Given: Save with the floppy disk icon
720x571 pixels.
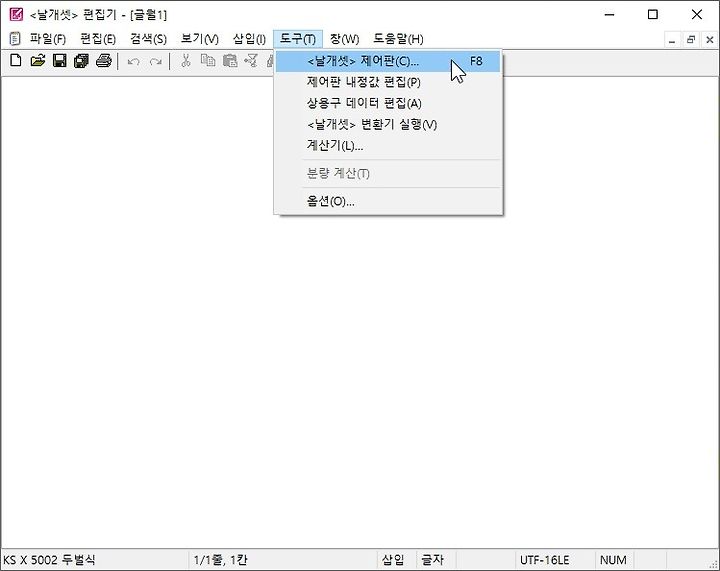Looking at the screenshot, I should click(x=60, y=61).
